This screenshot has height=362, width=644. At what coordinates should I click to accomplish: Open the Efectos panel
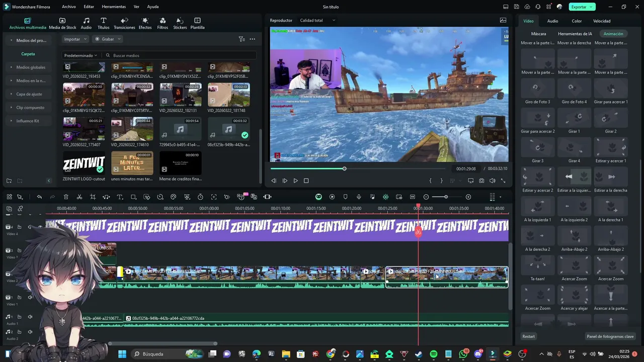[145, 24]
